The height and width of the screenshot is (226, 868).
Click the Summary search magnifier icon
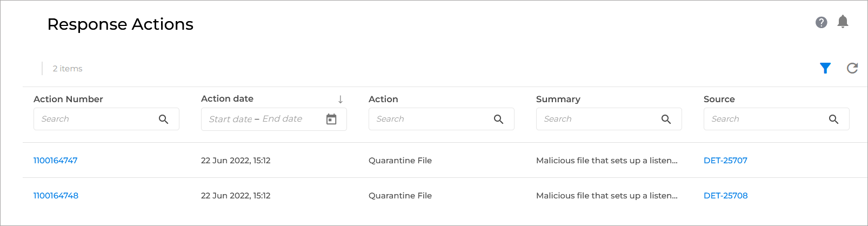(666, 119)
